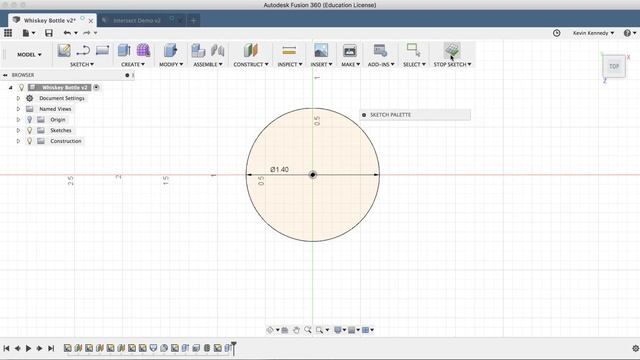Viewport: 640px width, 360px height.
Task: Expand the Named Views node
Action: point(18,109)
